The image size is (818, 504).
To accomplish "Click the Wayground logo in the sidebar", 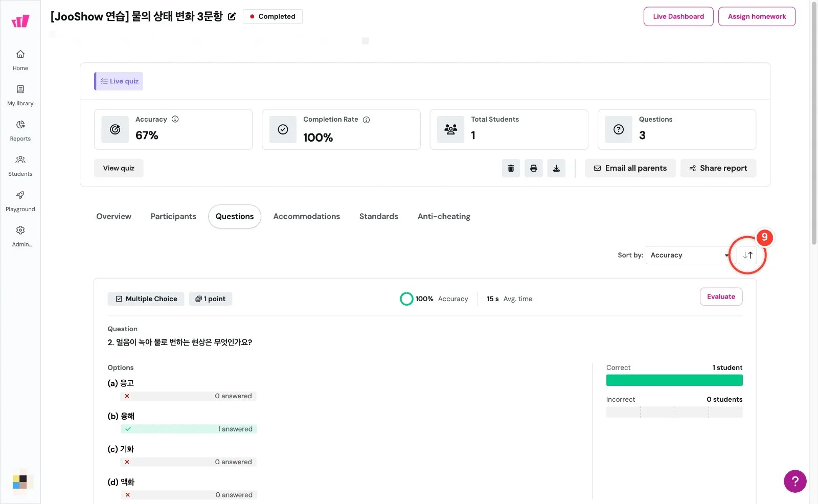I will pyautogui.click(x=20, y=21).
